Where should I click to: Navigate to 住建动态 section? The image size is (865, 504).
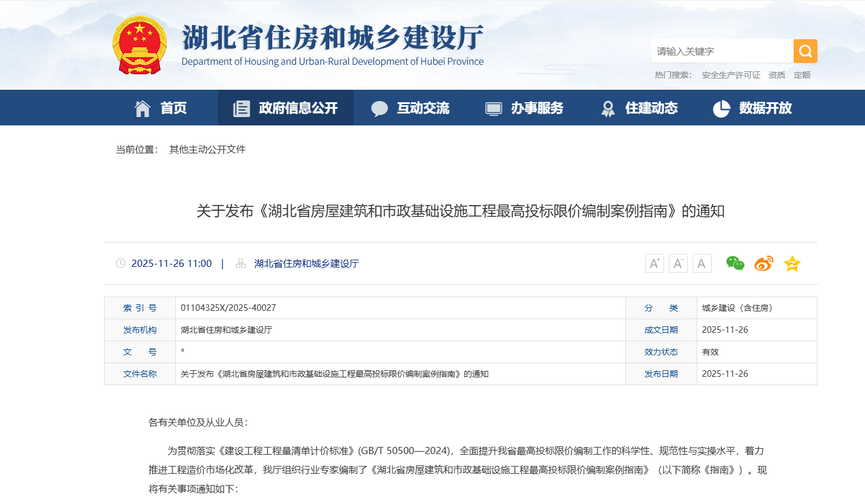tap(639, 108)
